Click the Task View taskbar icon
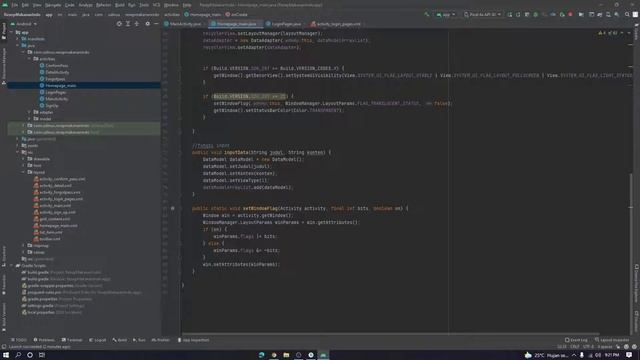Screen dimensions: 640x360 pyautogui.click(x=42, y=355)
